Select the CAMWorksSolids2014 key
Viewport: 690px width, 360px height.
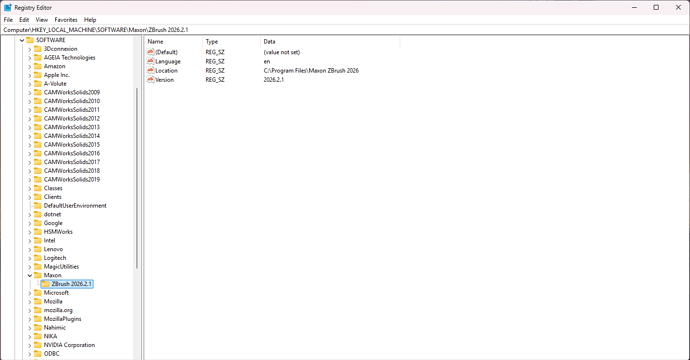pyautogui.click(x=72, y=136)
